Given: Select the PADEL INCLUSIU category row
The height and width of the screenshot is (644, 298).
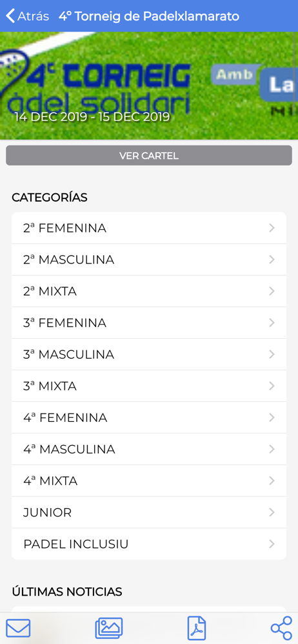Looking at the screenshot, I should [x=149, y=544].
